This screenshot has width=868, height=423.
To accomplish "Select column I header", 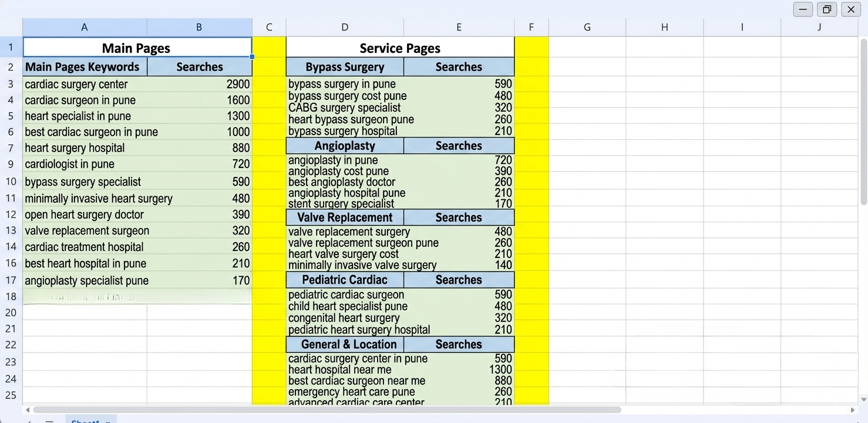I will point(742,27).
